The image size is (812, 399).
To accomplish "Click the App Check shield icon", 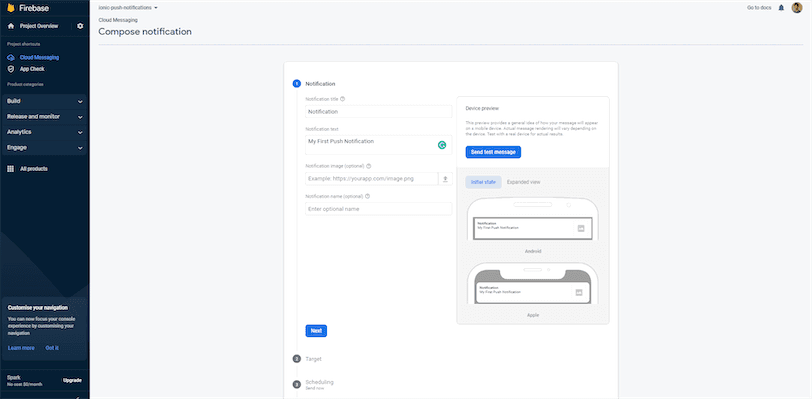I will [11, 69].
